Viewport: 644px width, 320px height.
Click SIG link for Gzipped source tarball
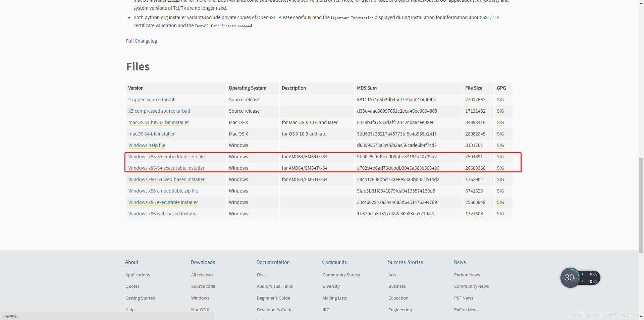click(500, 100)
